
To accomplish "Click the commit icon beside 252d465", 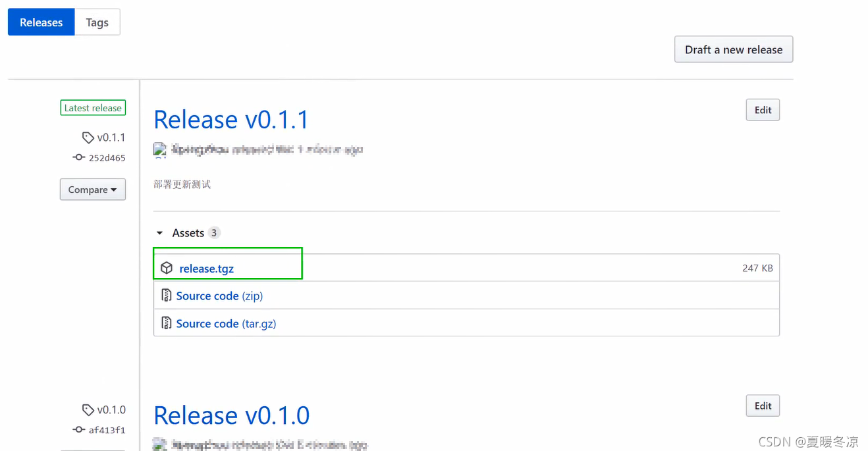I will 78,157.
